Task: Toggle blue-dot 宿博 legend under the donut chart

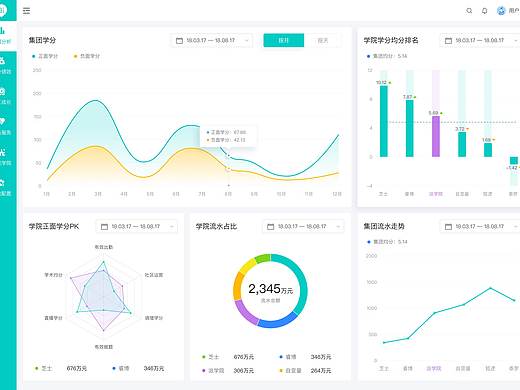Action: pyautogui.click(x=288, y=357)
